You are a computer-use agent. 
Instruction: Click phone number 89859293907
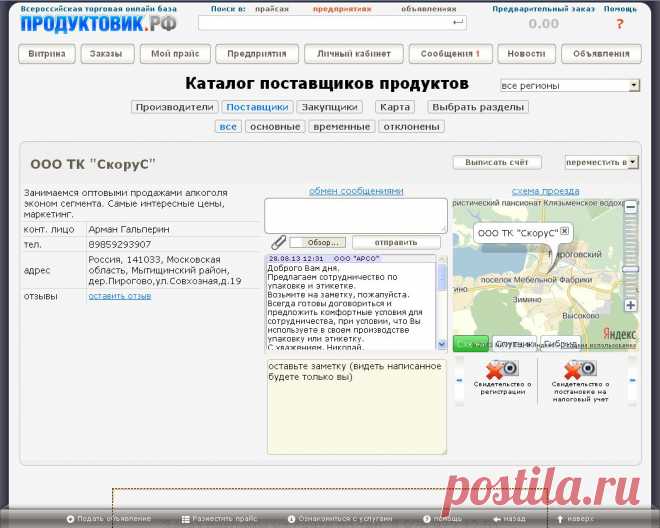click(120, 245)
